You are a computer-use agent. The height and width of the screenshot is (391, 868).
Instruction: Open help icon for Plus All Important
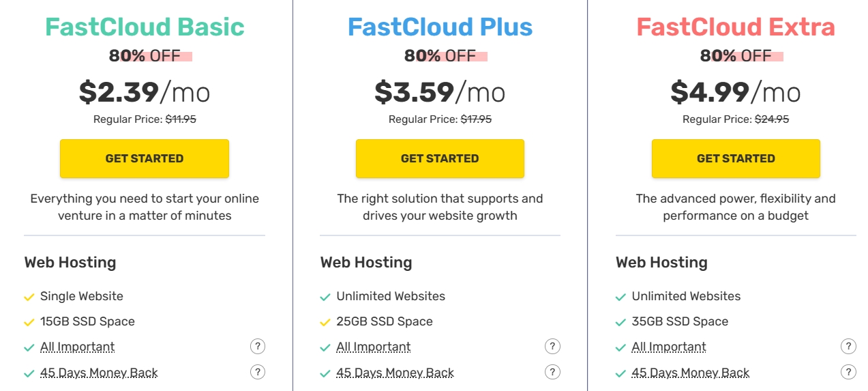tap(552, 347)
